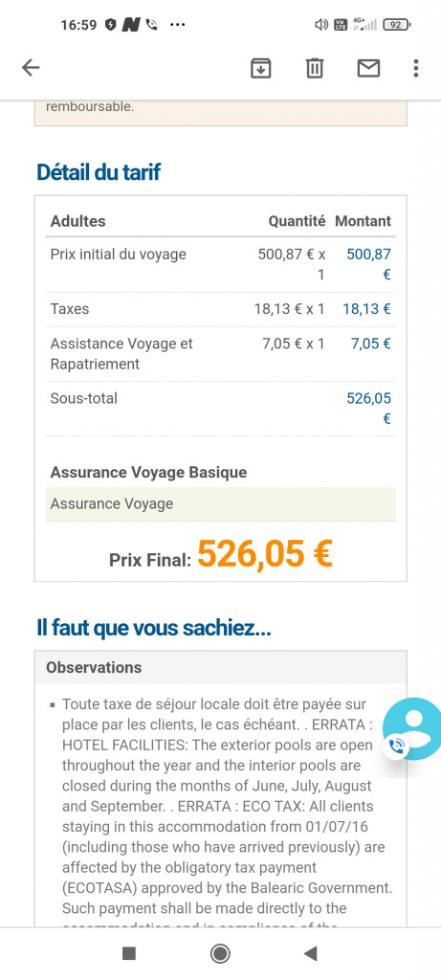Tap the status bar more dots

177,25
